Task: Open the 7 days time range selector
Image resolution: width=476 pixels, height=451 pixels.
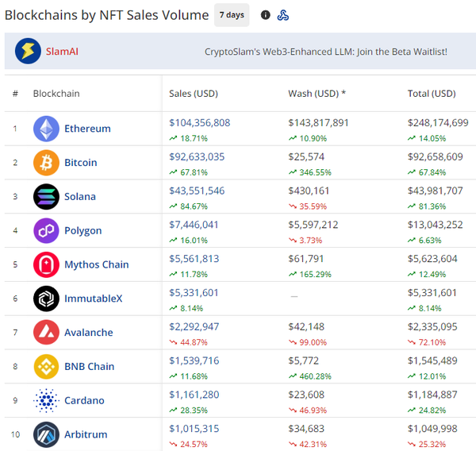Action: [x=232, y=15]
